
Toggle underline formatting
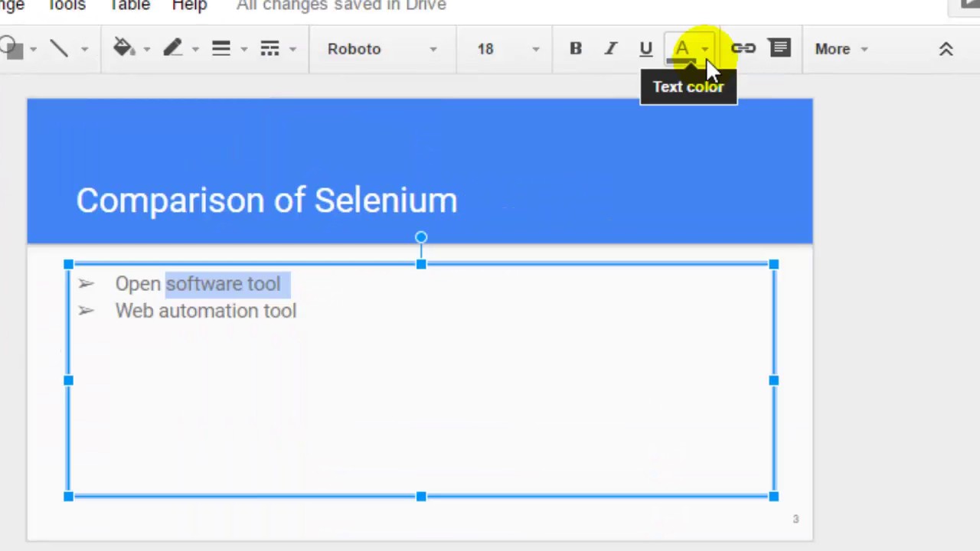tap(645, 48)
